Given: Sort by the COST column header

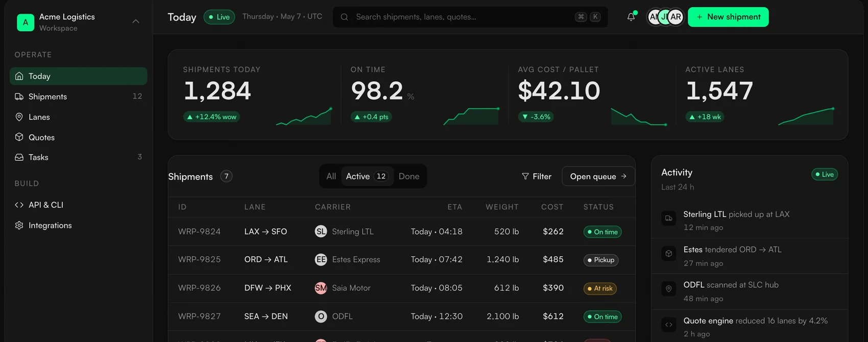Looking at the screenshot, I should point(552,207).
